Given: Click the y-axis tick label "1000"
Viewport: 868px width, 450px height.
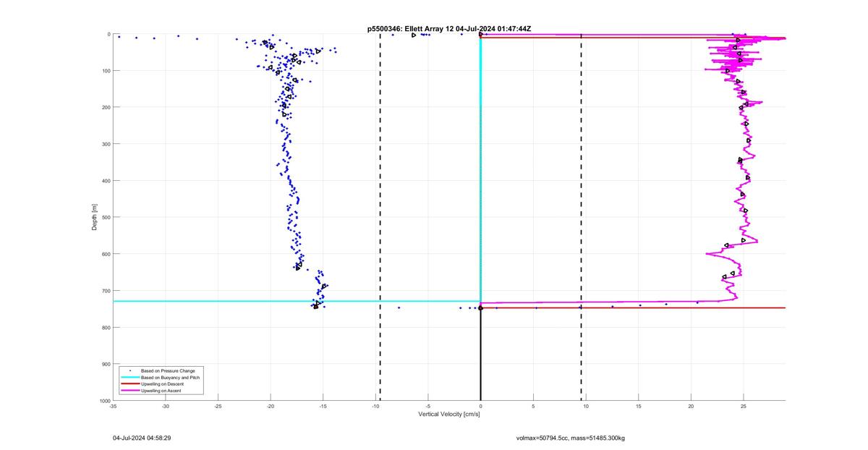Looking at the screenshot, I should [103, 400].
